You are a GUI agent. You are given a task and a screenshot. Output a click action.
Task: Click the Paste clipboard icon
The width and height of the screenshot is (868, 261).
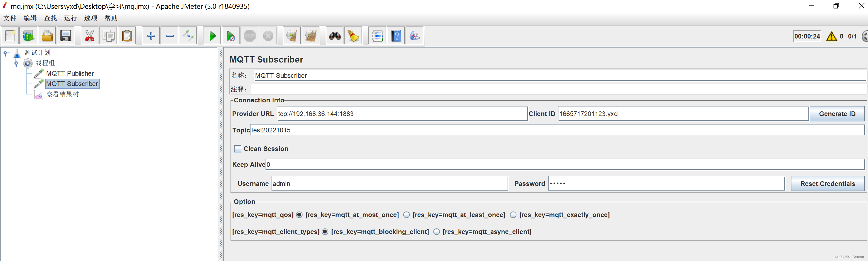[127, 36]
